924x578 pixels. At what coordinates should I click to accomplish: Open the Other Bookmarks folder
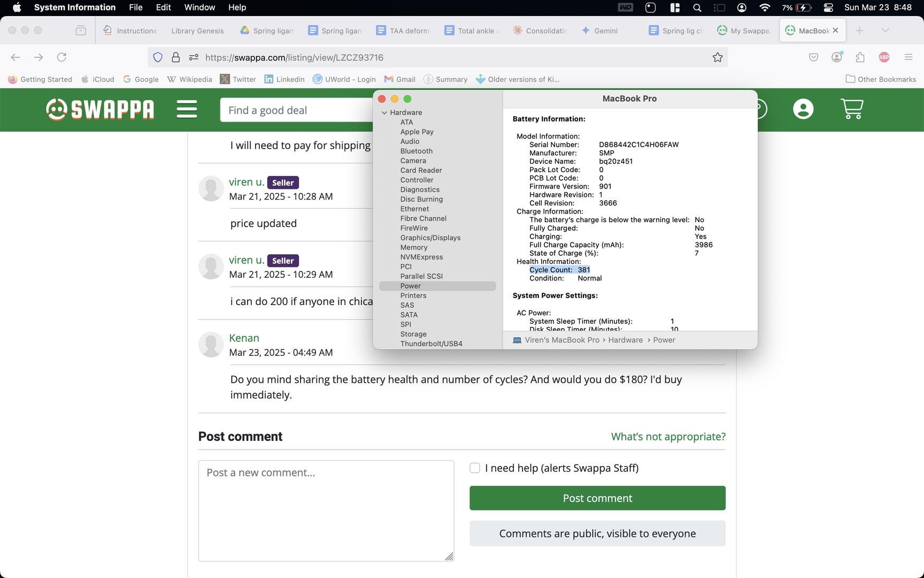(881, 79)
